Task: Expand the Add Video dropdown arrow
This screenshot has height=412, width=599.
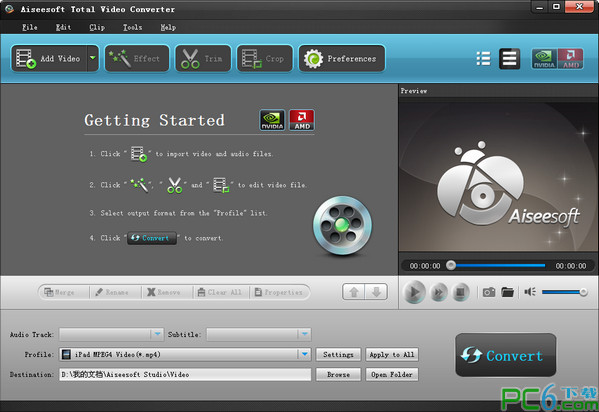Action: coord(93,58)
